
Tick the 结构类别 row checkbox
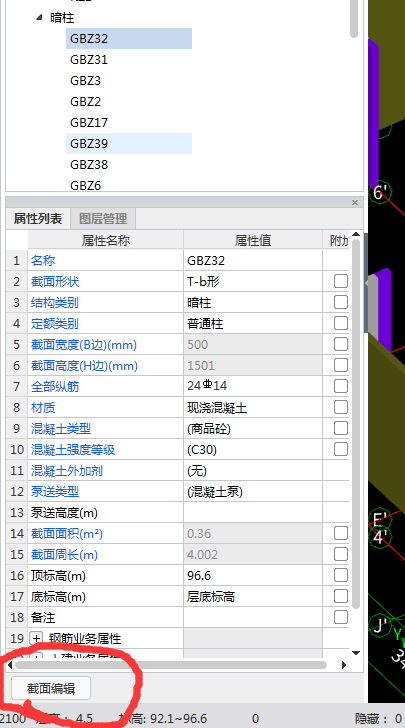(341, 302)
